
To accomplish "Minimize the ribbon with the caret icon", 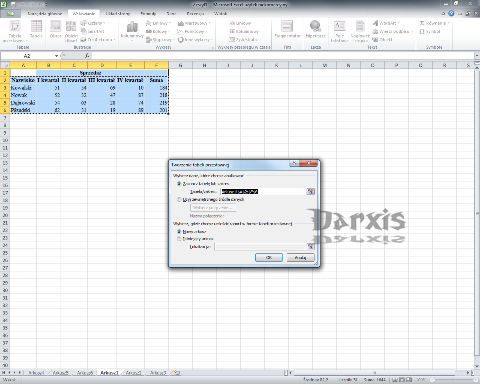I will [x=443, y=13].
